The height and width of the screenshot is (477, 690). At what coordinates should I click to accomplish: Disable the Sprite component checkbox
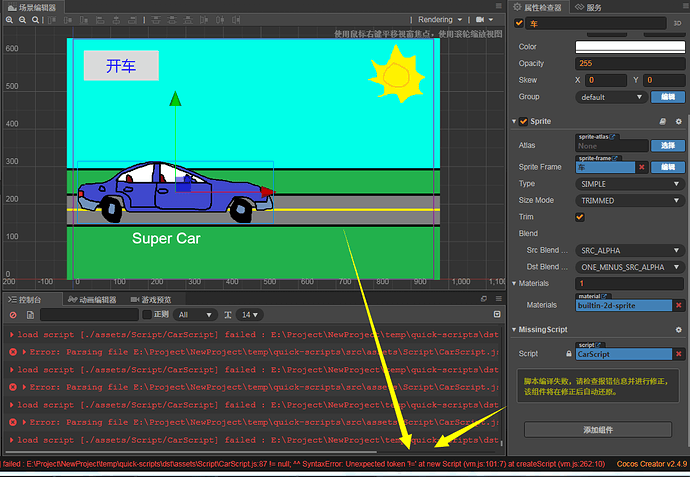tap(523, 121)
